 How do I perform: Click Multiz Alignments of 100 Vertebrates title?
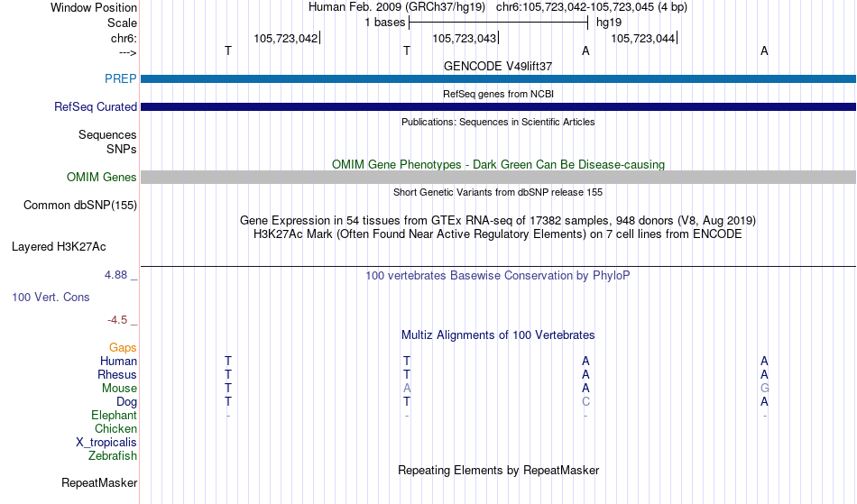coord(498,334)
